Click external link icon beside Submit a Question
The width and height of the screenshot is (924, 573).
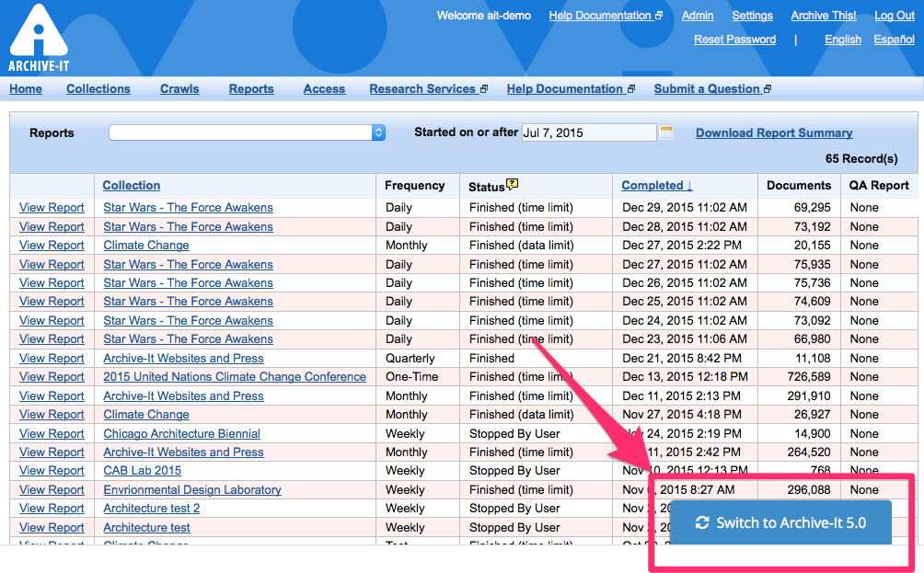pyautogui.click(x=768, y=89)
